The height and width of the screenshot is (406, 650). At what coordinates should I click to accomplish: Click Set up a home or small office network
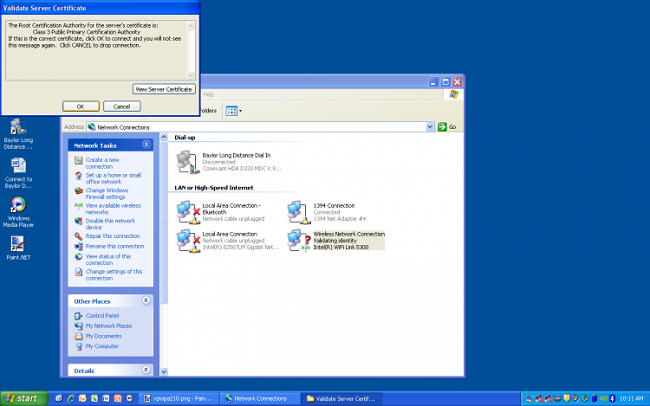click(113, 178)
